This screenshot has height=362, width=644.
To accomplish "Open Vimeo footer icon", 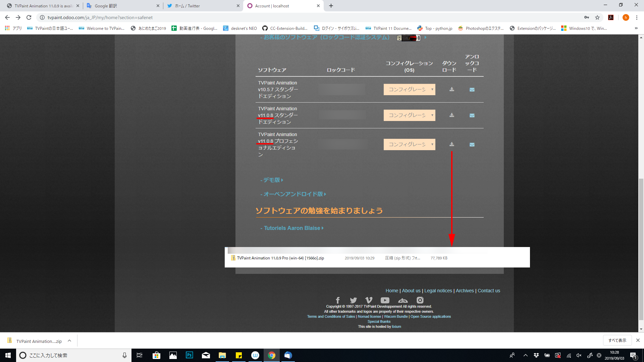I will click(x=369, y=300).
